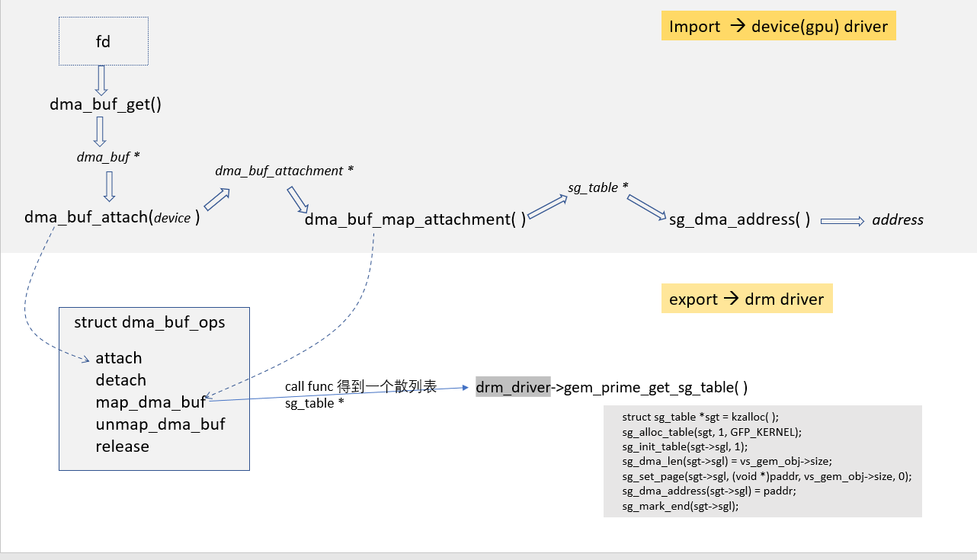Click code line "sg_dma_address(sgt->sgl) = paddr;"

point(710,491)
